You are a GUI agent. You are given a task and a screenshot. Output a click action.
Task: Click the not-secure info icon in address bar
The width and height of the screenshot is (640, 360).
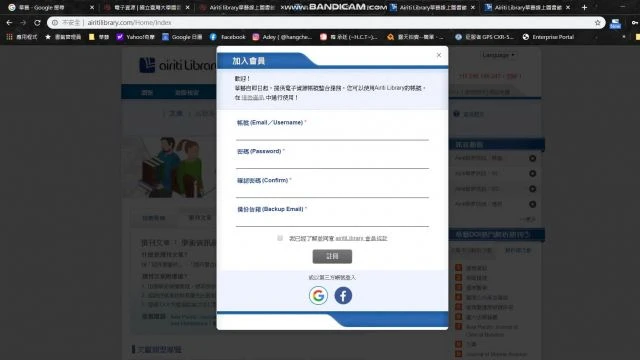[x=55, y=23]
